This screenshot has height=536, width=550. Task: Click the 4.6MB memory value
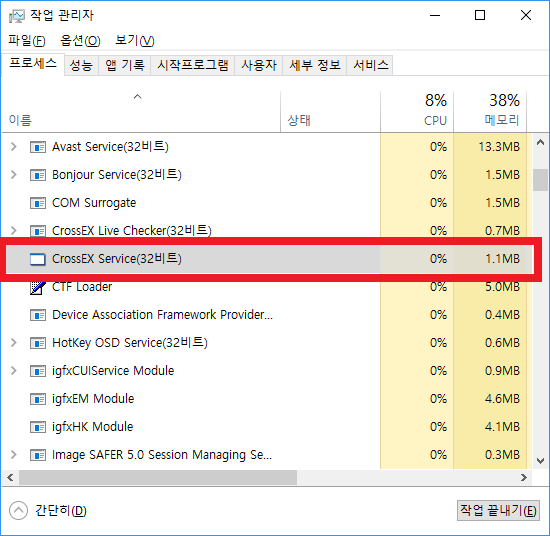pos(502,399)
